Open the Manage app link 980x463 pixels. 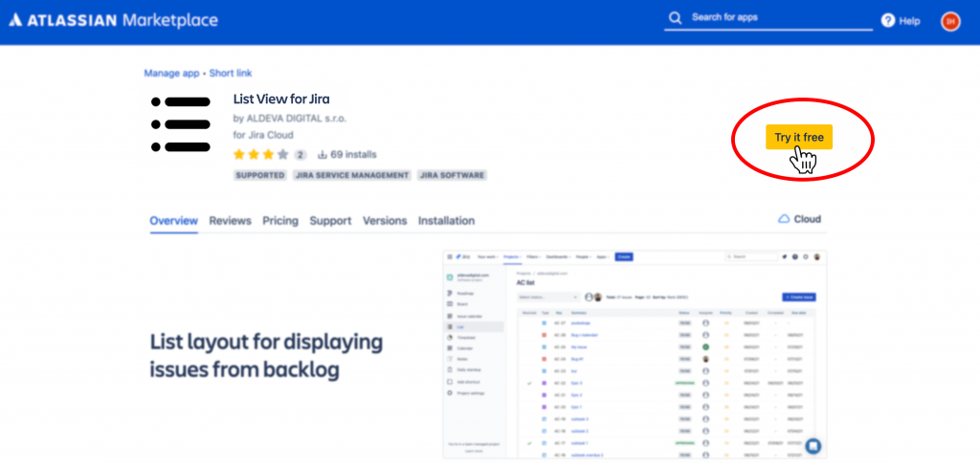[171, 73]
